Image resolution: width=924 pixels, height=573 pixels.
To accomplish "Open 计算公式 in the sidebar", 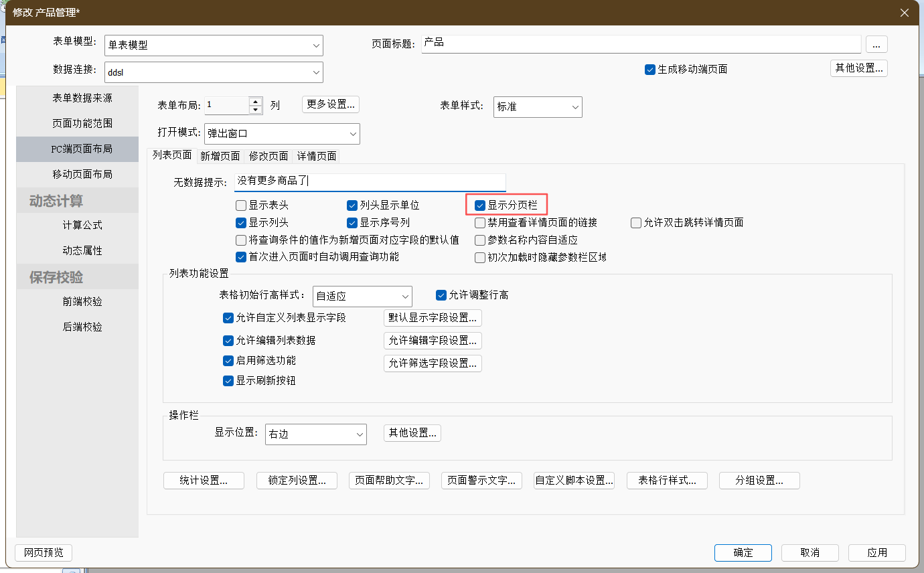I will (82, 225).
